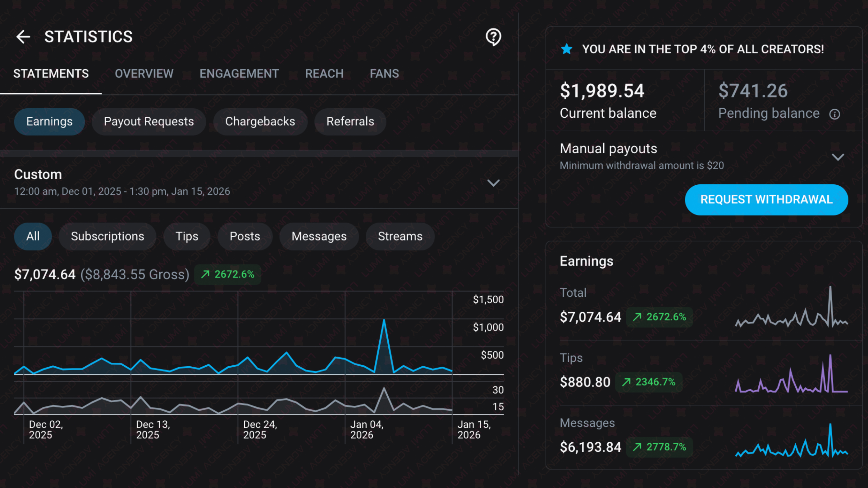868x488 pixels.
Task: Expand the Manual payouts chevron
Action: point(838,157)
